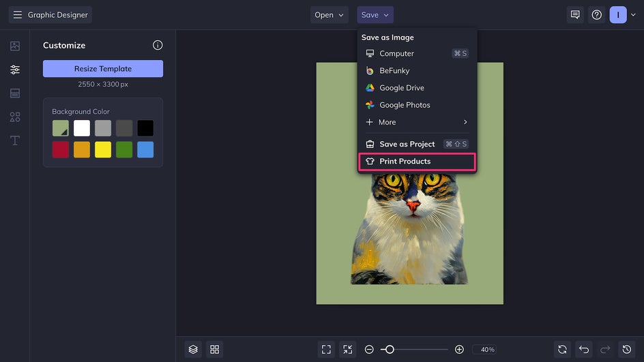Select the cat painting on canvas

click(x=409, y=228)
